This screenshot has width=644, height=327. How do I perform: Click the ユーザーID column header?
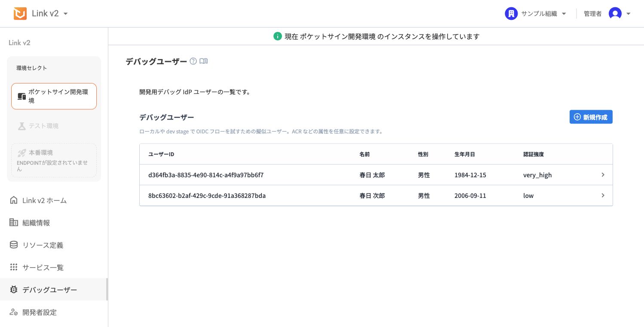point(161,154)
